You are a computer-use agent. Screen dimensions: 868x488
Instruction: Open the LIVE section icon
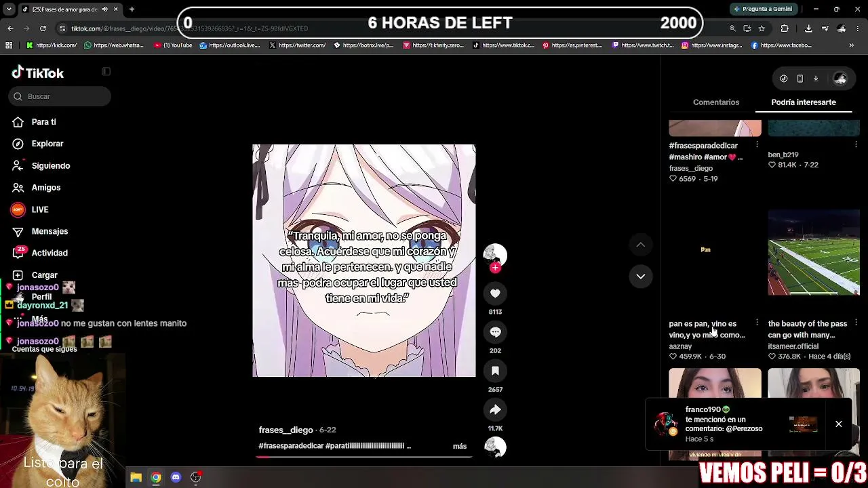coord(18,209)
